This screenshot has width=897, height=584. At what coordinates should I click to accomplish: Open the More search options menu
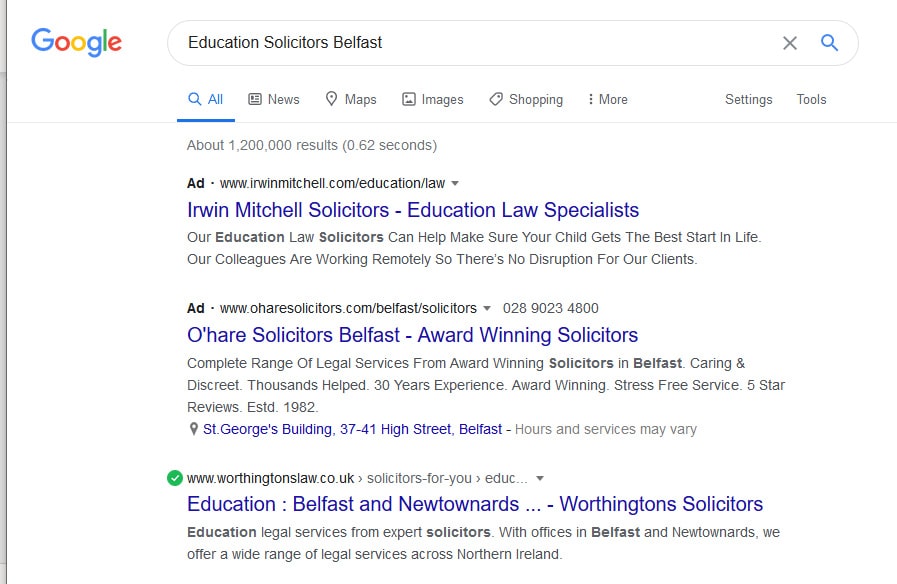point(607,100)
